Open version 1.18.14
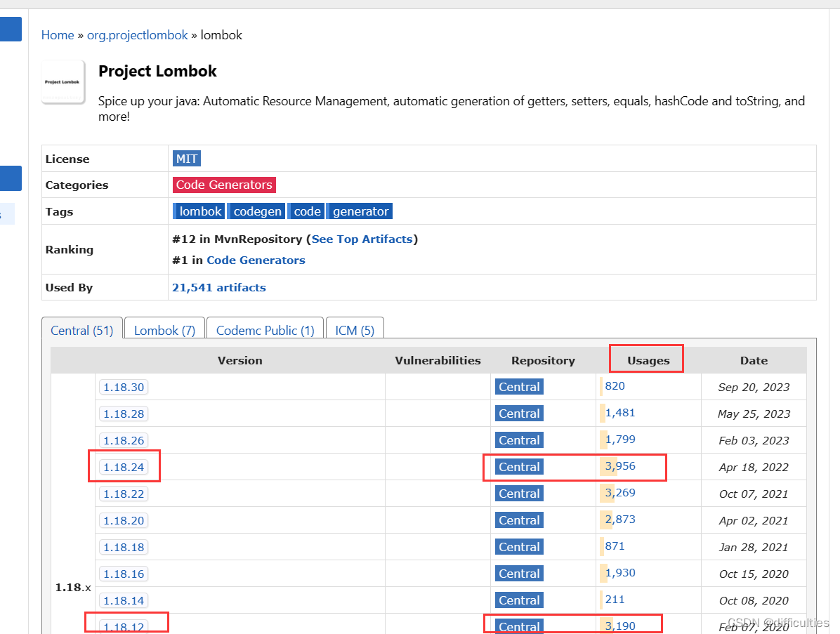The width and height of the screenshot is (840, 634). (124, 601)
